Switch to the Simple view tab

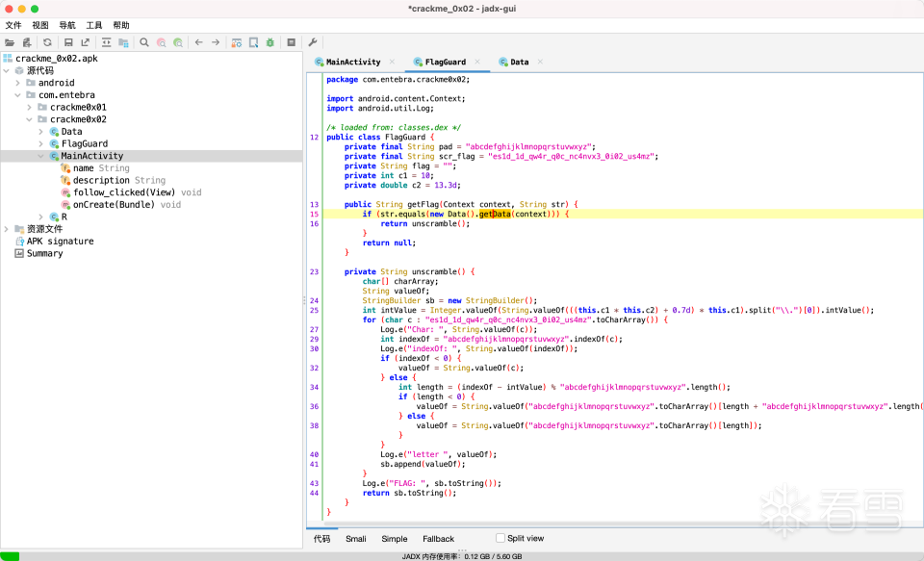(x=395, y=539)
